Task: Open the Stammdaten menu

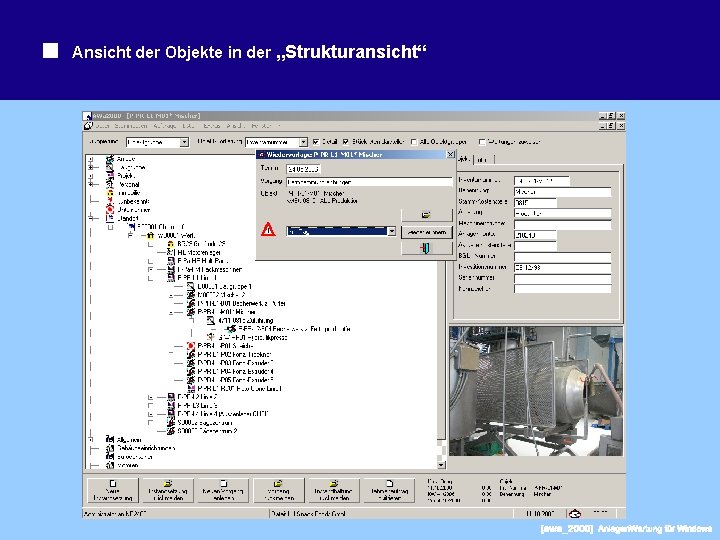Action: (x=130, y=125)
